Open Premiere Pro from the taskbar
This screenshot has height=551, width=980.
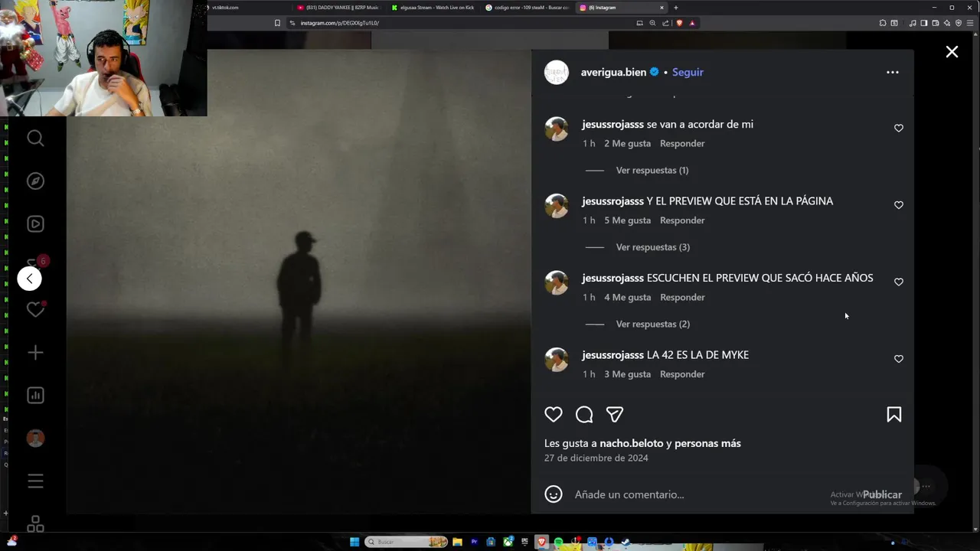475,542
